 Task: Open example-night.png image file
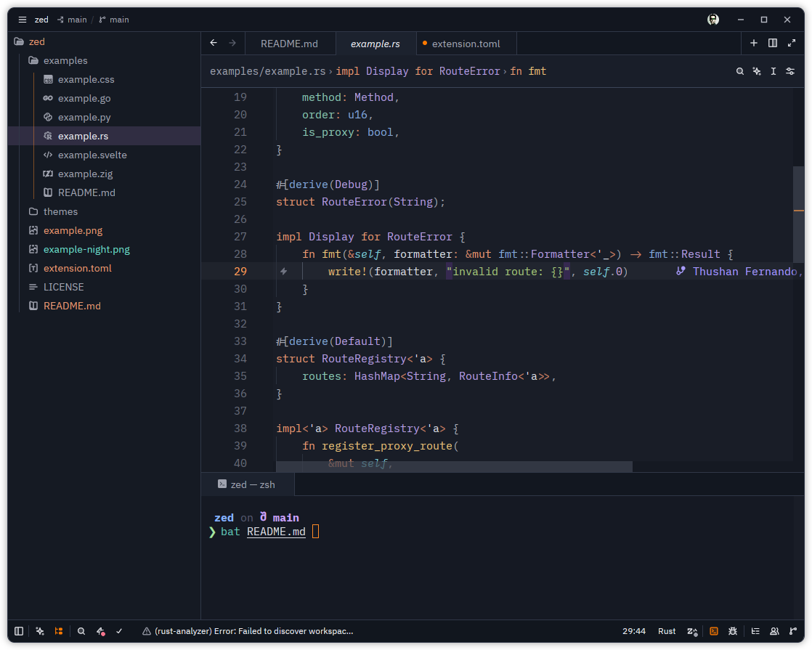(x=104, y=249)
